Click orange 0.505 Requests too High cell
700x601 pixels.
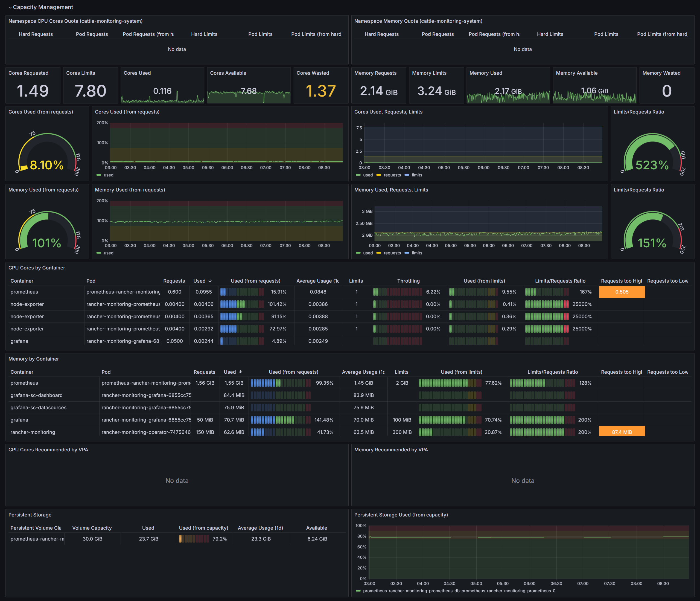coord(622,292)
